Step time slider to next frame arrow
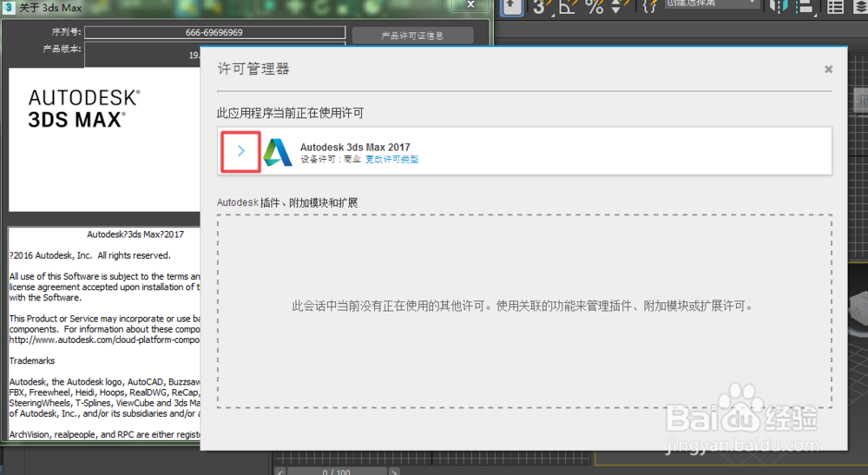The height and width of the screenshot is (475, 868). click(x=393, y=472)
